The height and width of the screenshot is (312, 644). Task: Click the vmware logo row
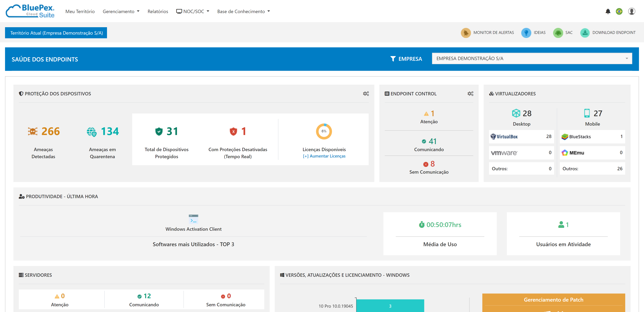coord(521,152)
